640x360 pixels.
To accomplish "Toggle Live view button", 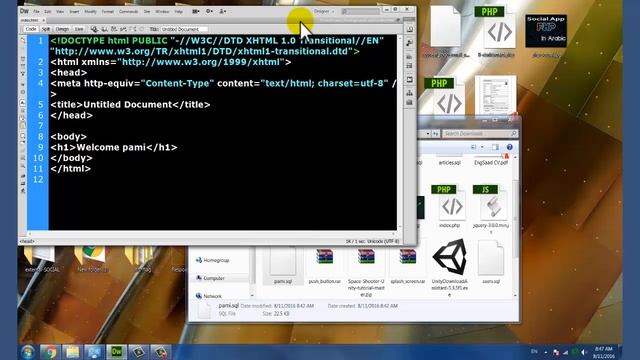I will coord(79,29).
